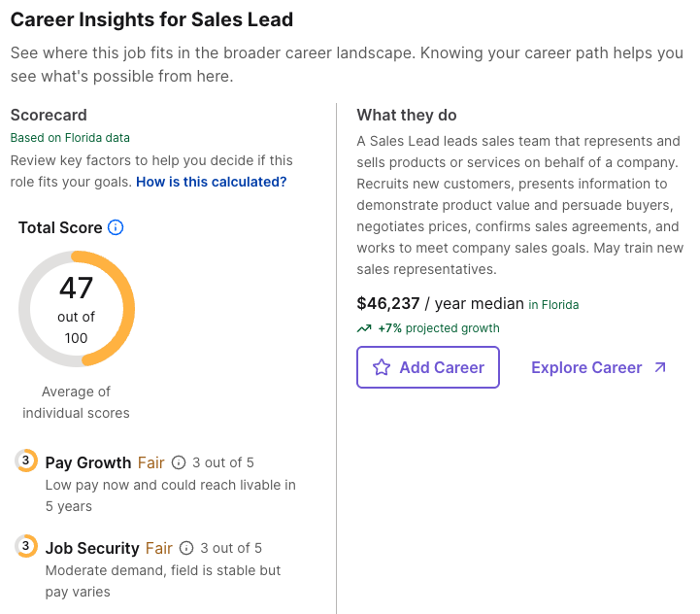Open the Pay Growth info icon
Viewport: 700px width, 614px height.
pyautogui.click(x=179, y=462)
